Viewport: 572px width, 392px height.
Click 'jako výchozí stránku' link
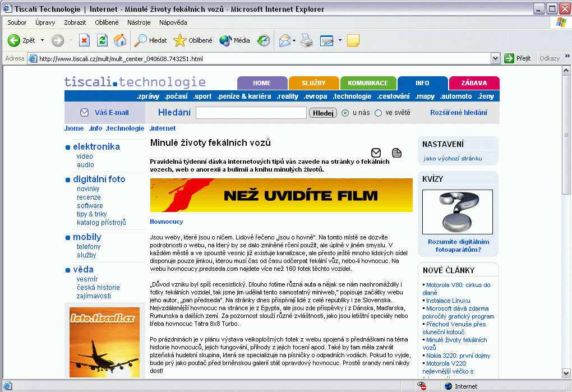[453, 159]
